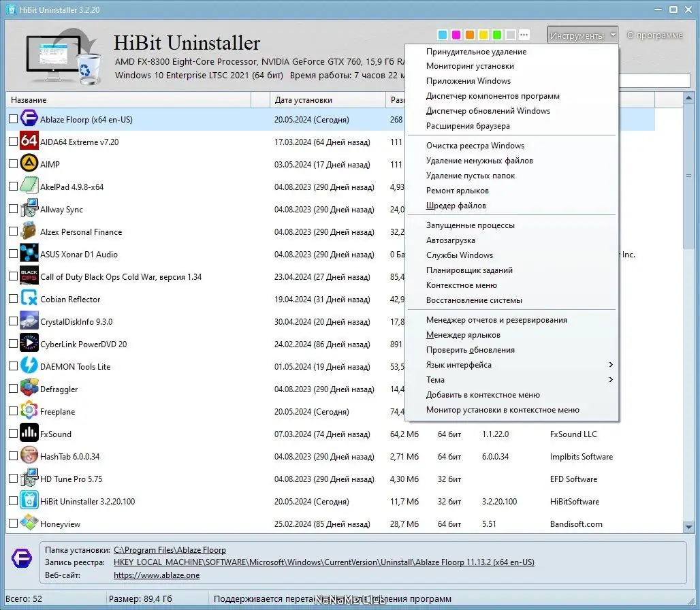This screenshot has width=700, height=610.
Task: Click the search input field
Action: point(654,81)
